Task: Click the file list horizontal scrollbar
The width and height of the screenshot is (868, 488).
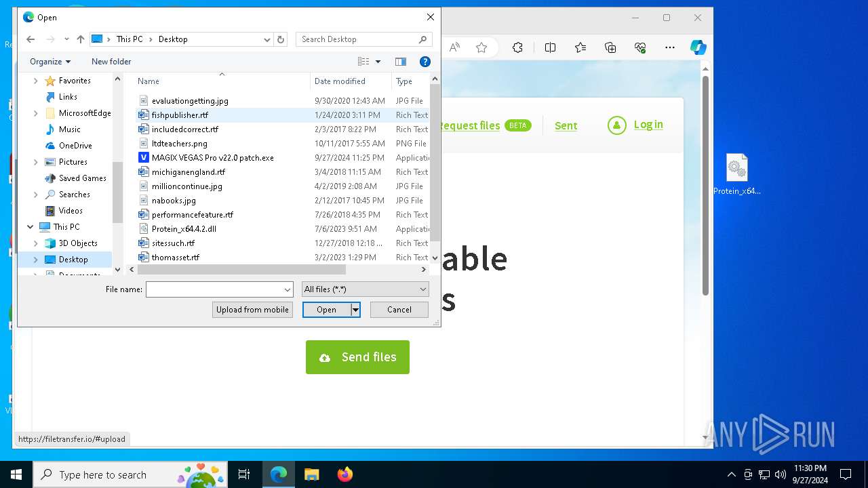Action: 241,270
